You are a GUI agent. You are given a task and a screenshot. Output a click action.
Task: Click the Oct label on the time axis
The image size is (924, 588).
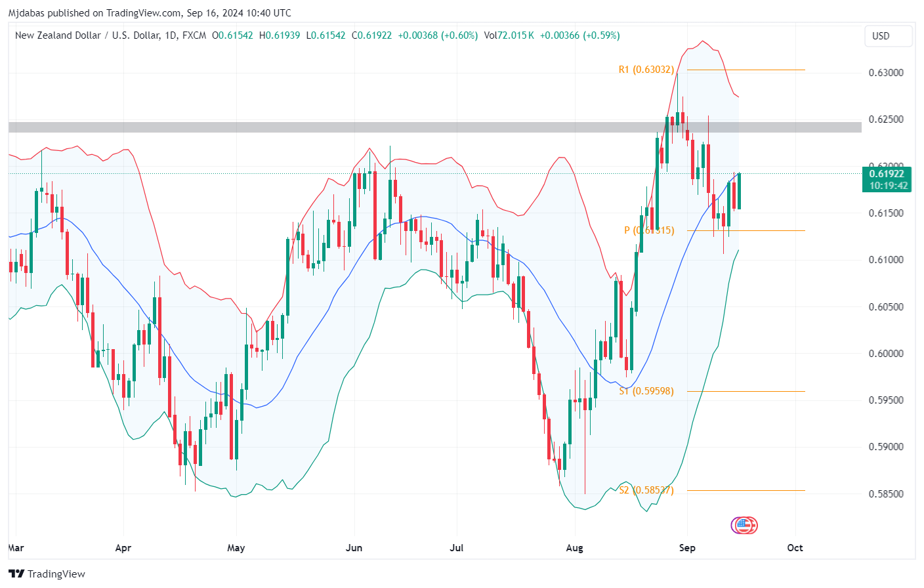pyautogui.click(x=795, y=548)
